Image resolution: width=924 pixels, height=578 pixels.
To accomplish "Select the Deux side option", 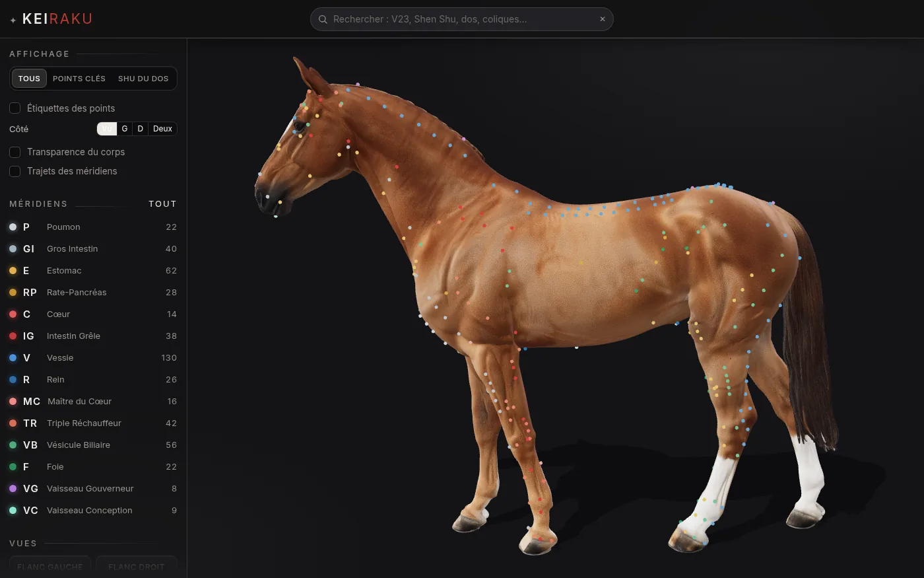I will [x=162, y=129].
